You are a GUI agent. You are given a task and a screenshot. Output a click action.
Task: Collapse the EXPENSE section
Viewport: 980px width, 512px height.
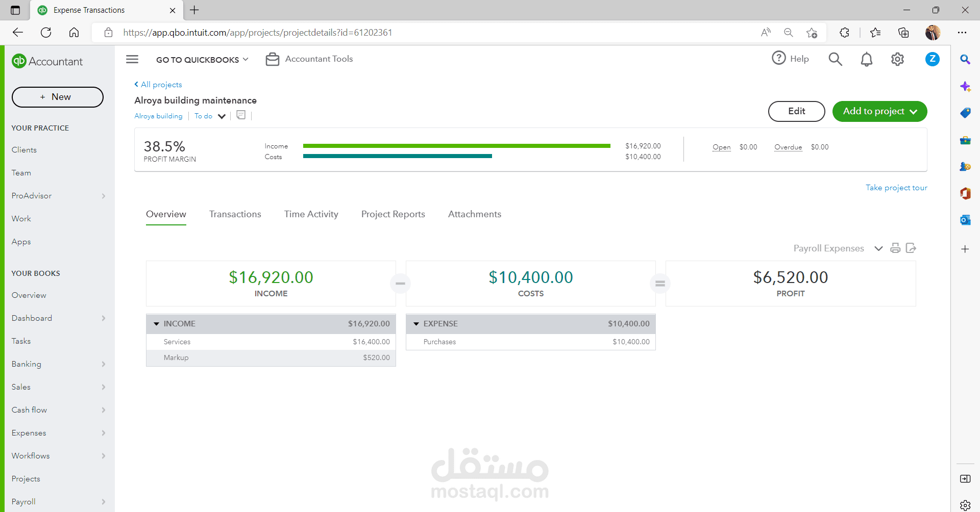point(416,324)
